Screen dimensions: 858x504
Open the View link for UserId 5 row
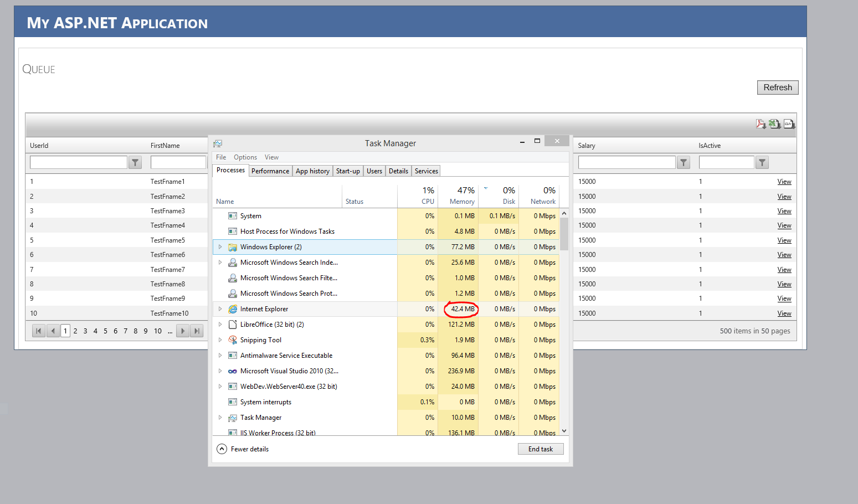tap(784, 240)
